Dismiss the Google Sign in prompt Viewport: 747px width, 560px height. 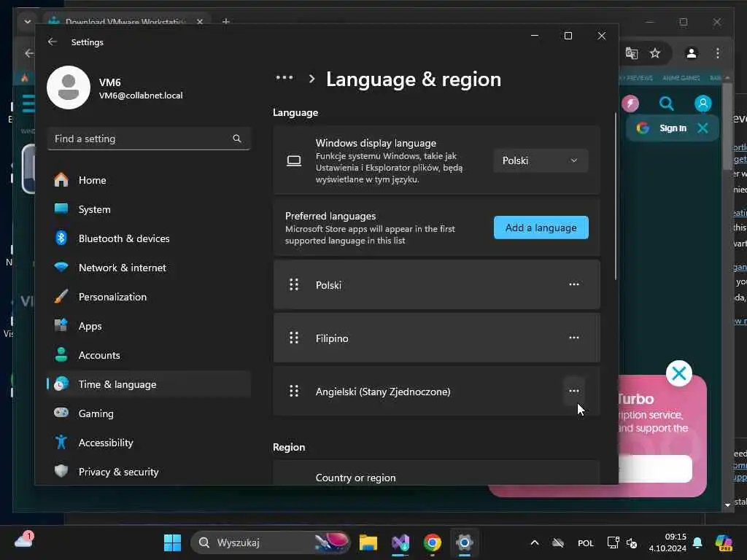coord(703,128)
